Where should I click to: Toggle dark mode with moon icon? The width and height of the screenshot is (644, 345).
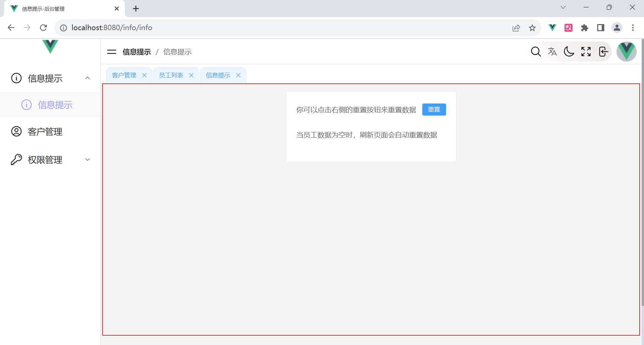point(569,52)
